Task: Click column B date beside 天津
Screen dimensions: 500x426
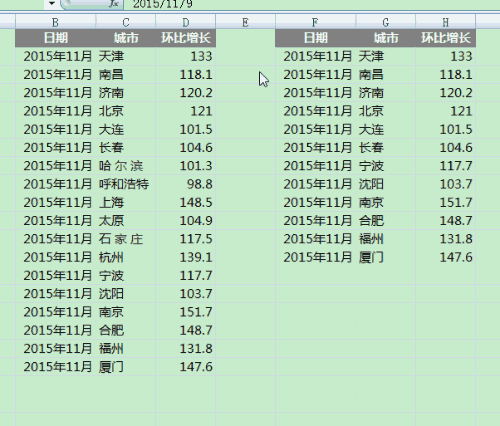Action: point(55,56)
